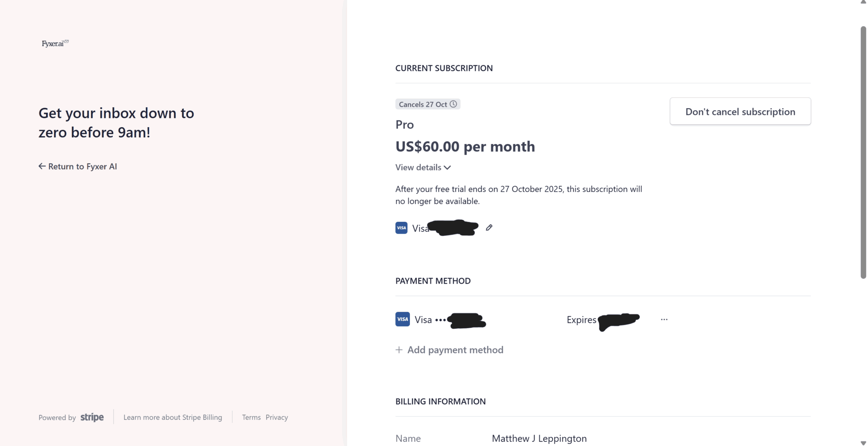The height and width of the screenshot is (446, 868).
Task: Click the back arrow beside Return to Fyxer AI
Action: click(x=42, y=166)
